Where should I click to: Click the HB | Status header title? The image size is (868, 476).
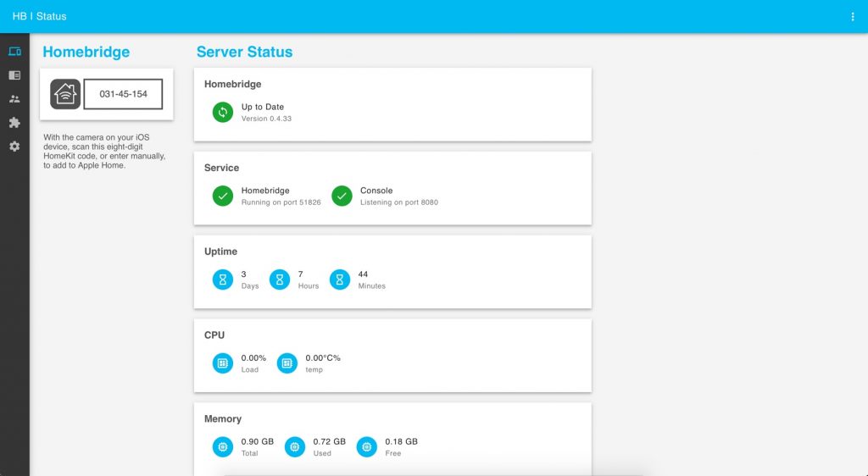click(39, 17)
